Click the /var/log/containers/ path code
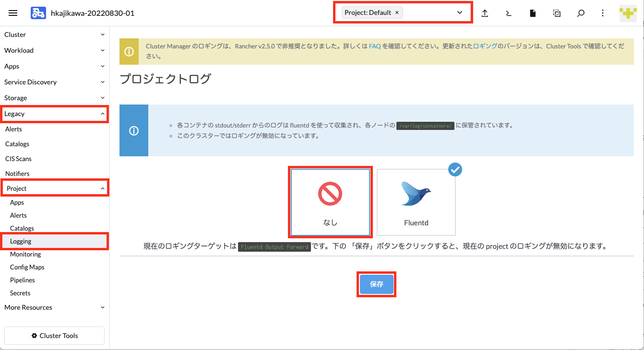 coord(425,126)
